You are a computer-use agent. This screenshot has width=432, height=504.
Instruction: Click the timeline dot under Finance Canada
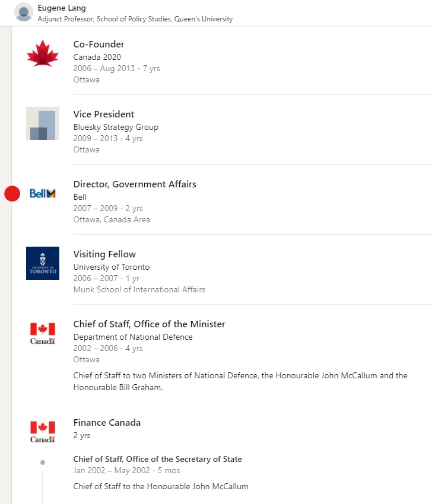point(43,462)
